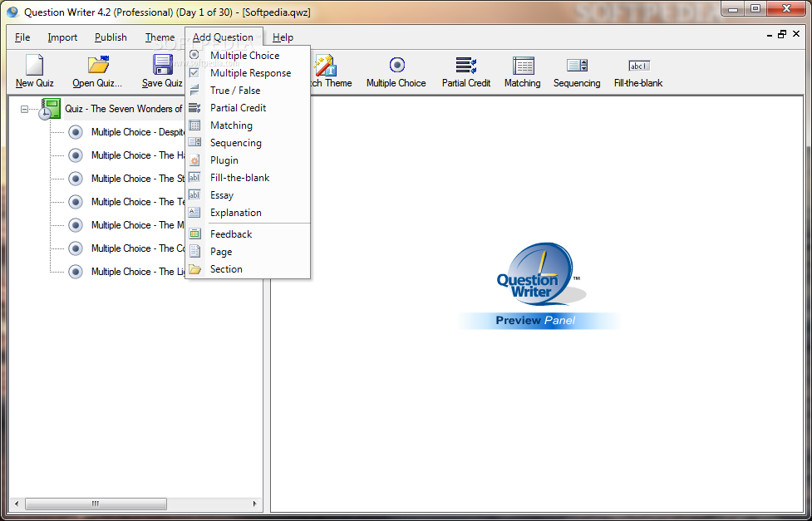Viewport: 812px width, 521px height.
Task: Click the Plugin gear icon in menu
Action: 194,160
